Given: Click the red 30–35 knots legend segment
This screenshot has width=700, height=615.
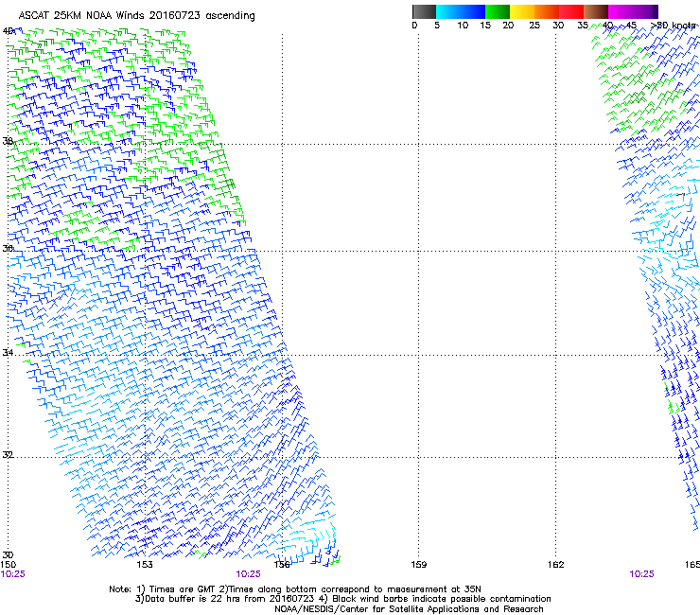Looking at the screenshot, I should coord(571,11).
